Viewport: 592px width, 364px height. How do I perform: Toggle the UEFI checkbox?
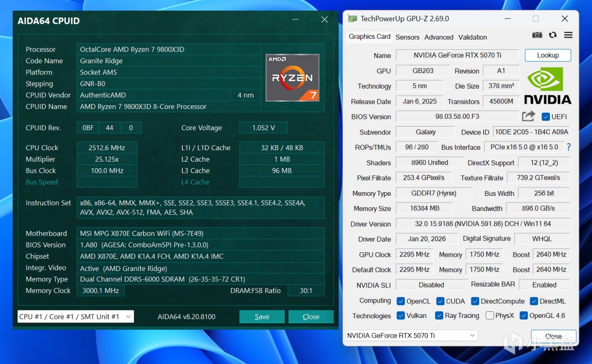pyautogui.click(x=546, y=116)
